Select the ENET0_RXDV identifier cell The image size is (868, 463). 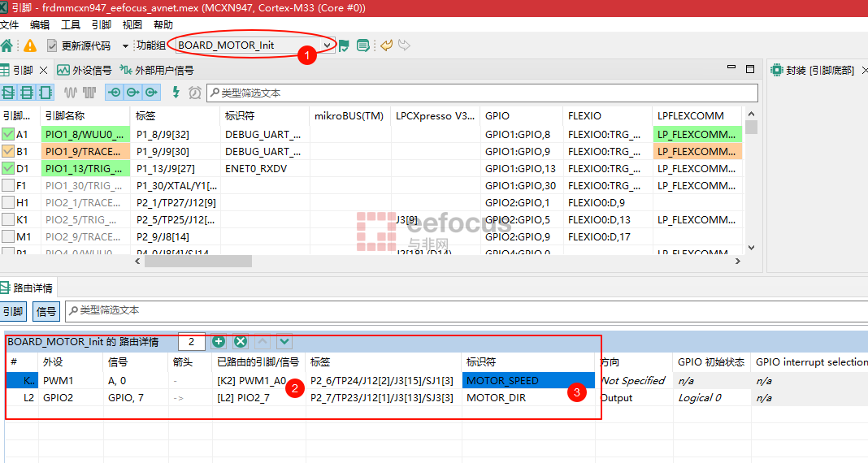tap(264, 168)
